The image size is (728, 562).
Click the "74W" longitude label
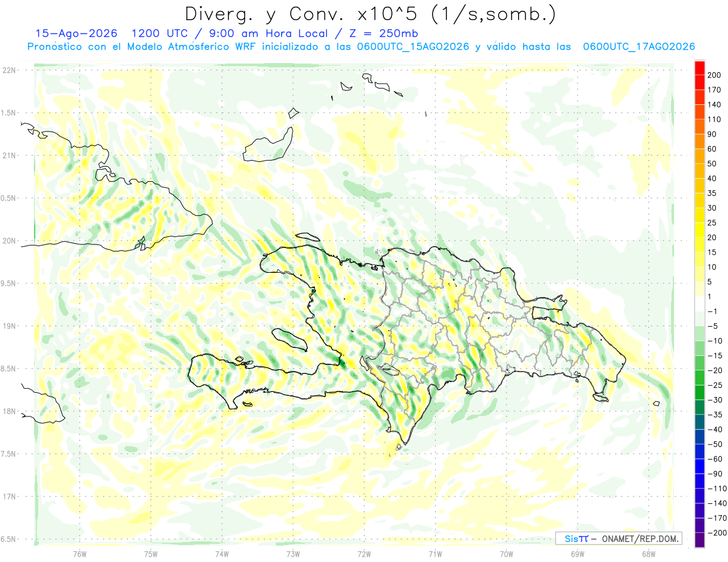pyautogui.click(x=222, y=554)
